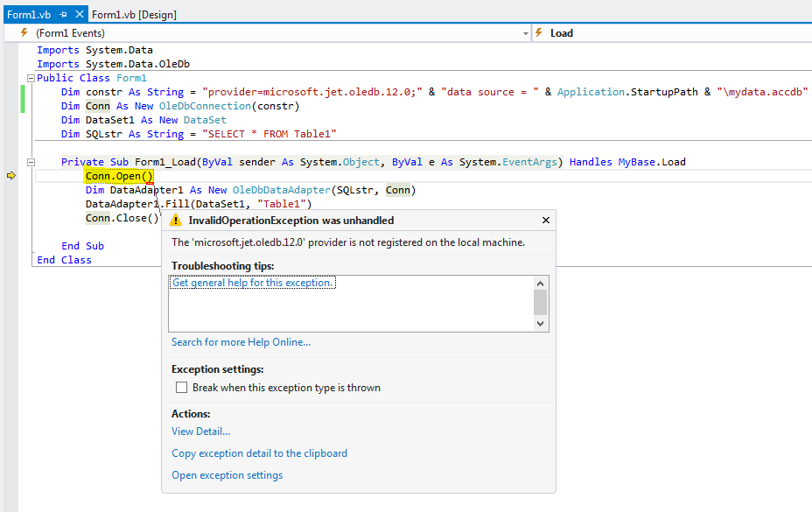Image resolution: width=812 pixels, height=512 pixels.
Task: Click the lightning bolt icon beside Form1 Events
Action: pos(24,33)
